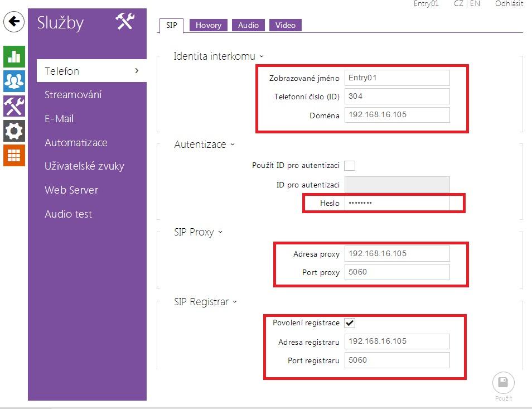Click the Zobrazované jméno input field
The width and height of the screenshot is (532, 409).
click(397, 78)
